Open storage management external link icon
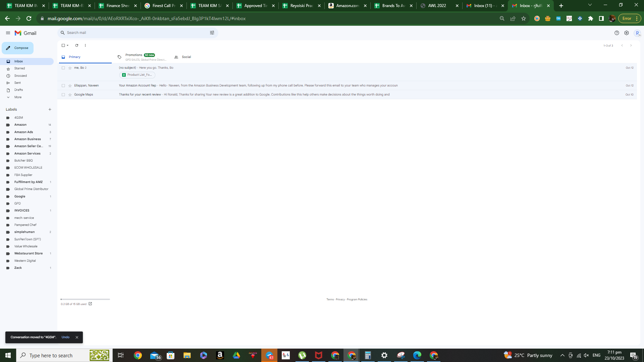The image size is (644, 362). tap(90, 304)
